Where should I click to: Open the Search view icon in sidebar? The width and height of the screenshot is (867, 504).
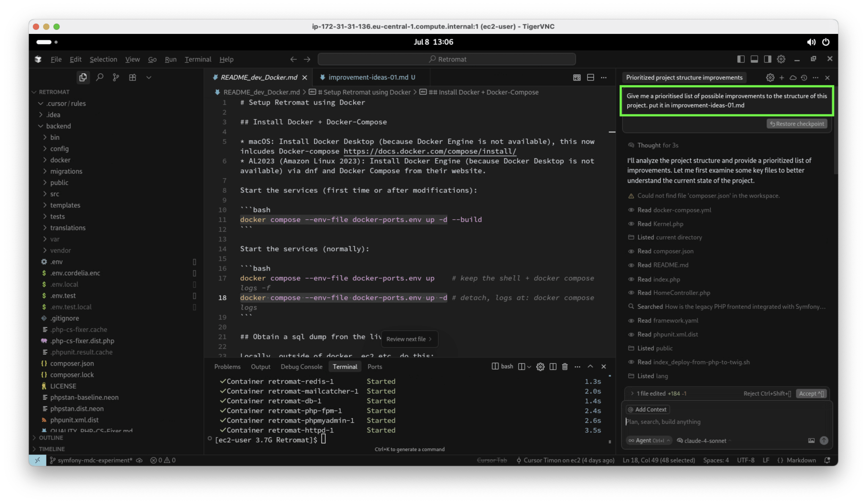(x=100, y=77)
